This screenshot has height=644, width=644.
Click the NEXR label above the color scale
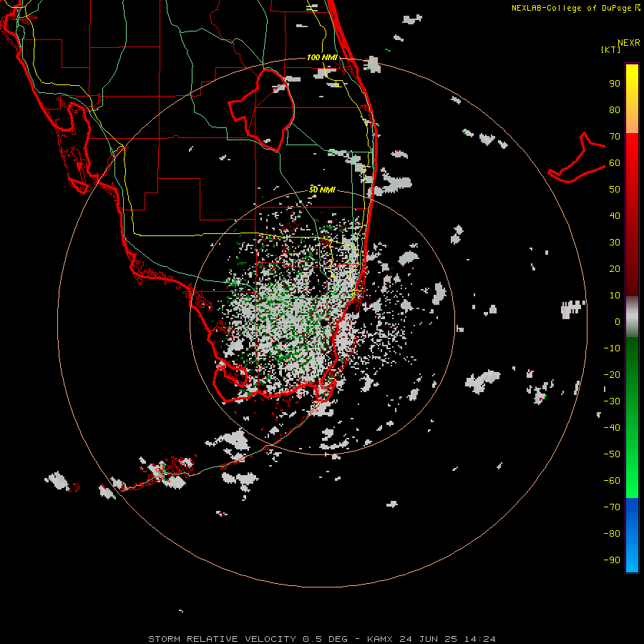click(x=628, y=43)
